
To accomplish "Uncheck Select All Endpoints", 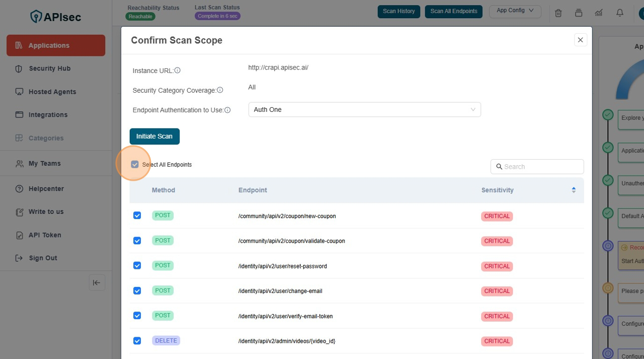I will 135,164.
